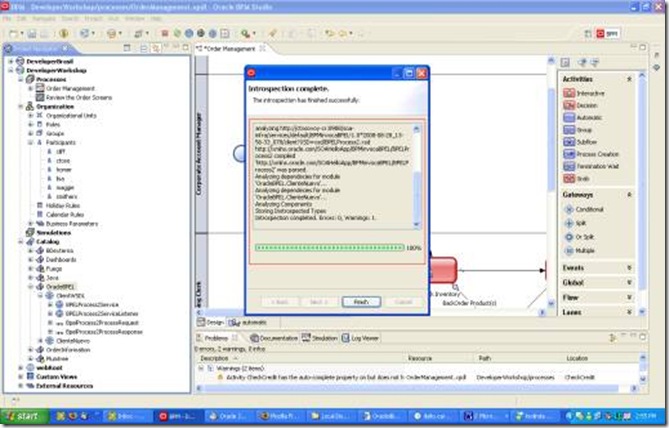Open the Log Viewer tab

coord(361,338)
